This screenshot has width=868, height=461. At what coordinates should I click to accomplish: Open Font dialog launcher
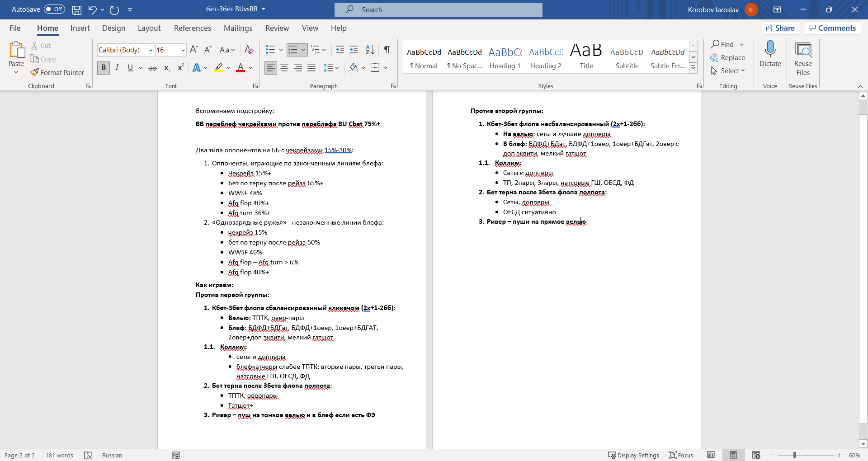tap(255, 86)
